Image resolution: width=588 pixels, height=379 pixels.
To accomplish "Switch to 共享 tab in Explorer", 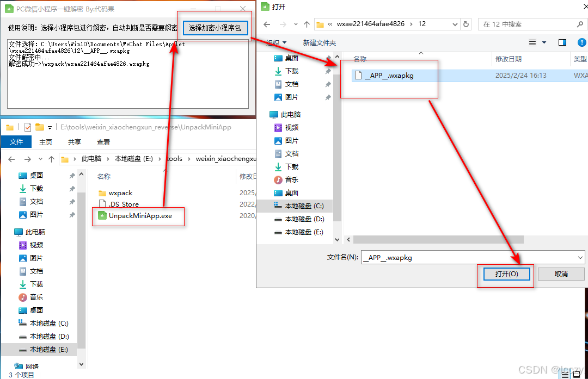I will coord(74,142).
